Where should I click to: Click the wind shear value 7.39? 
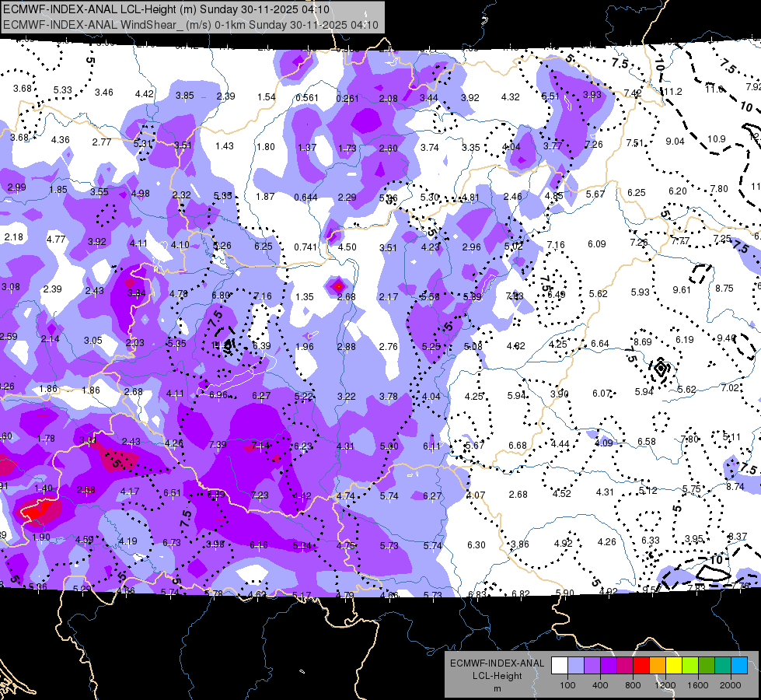[218, 445]
